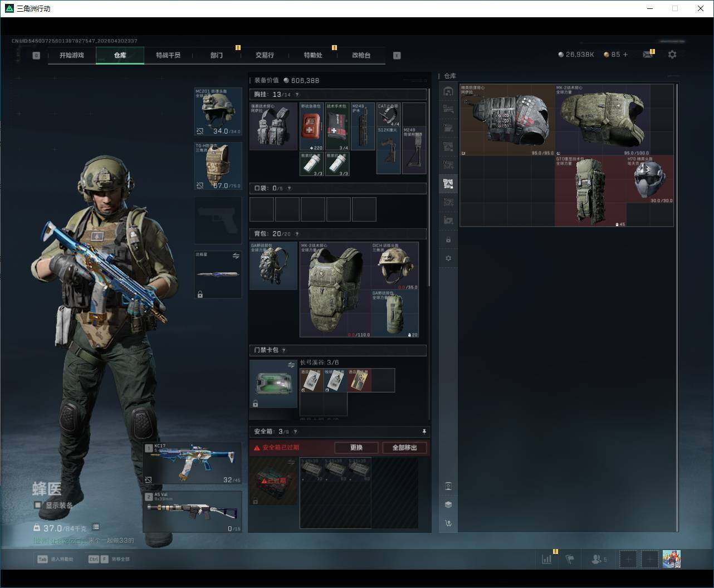Viewport: 714px width, 588px height.
Task: Click the 全部移出 button
Action: point(404,448)
